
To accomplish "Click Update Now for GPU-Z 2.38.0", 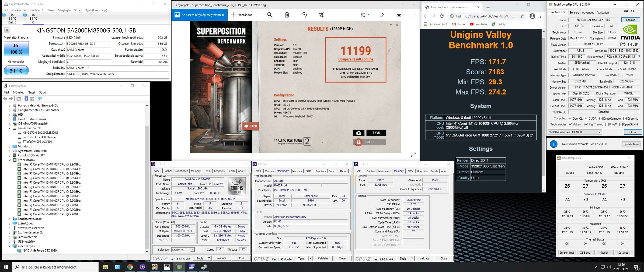I will tap(631, 144).
